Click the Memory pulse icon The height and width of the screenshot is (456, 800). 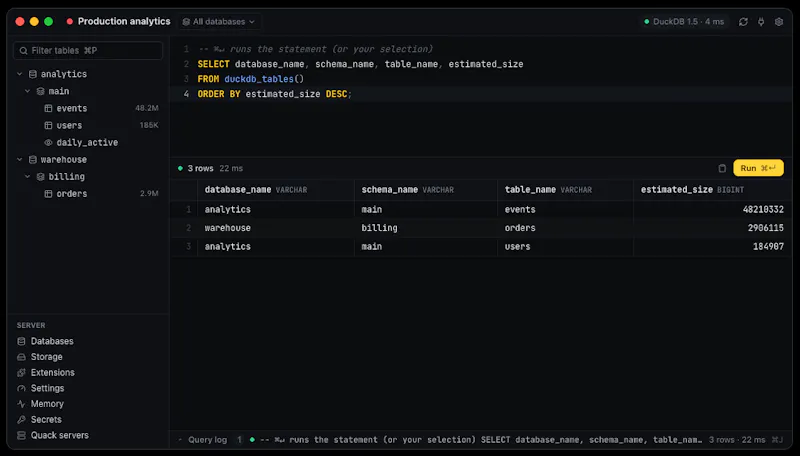[x=21, y=404]
